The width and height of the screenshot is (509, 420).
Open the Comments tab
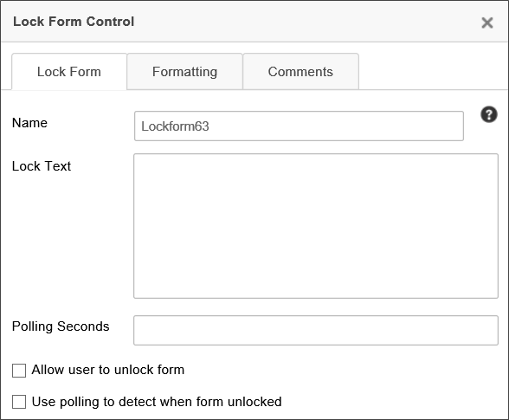pyautogui.click(x=300, y=72)
